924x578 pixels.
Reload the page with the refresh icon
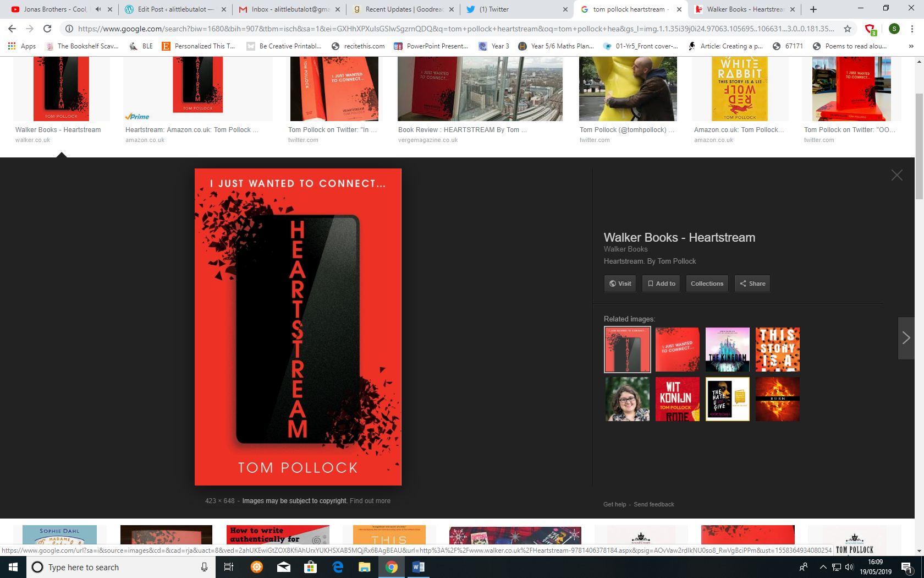point(47,29)
